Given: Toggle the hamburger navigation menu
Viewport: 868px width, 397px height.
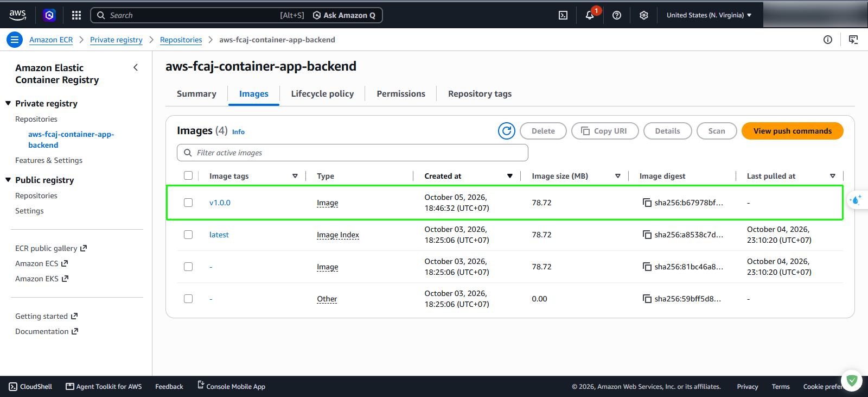Looking at the screenshot, I should [x=15, y=40].
